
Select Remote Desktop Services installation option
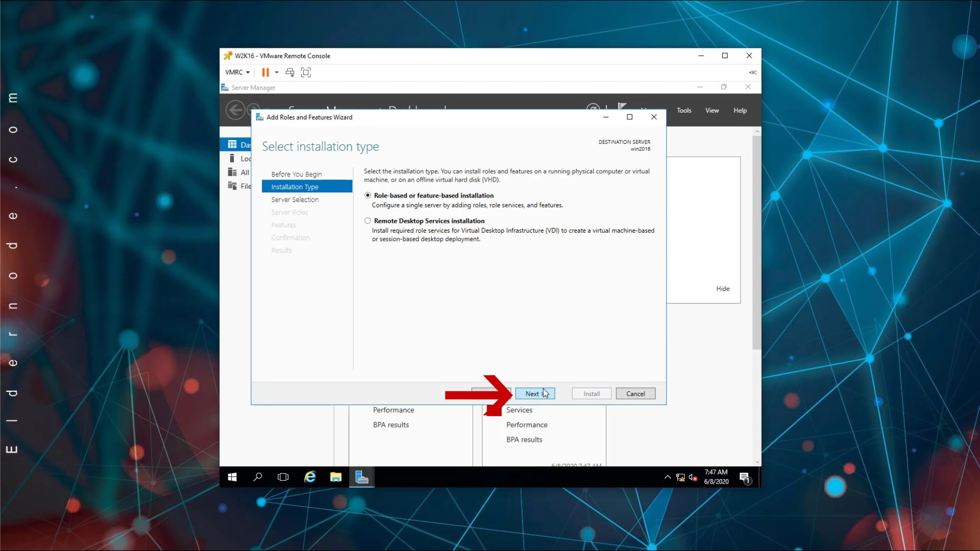[x=367, y=221]
